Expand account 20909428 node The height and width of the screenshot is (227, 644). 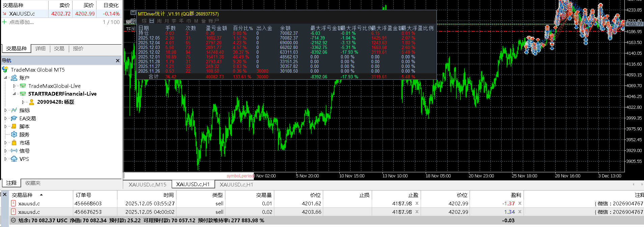23,102
